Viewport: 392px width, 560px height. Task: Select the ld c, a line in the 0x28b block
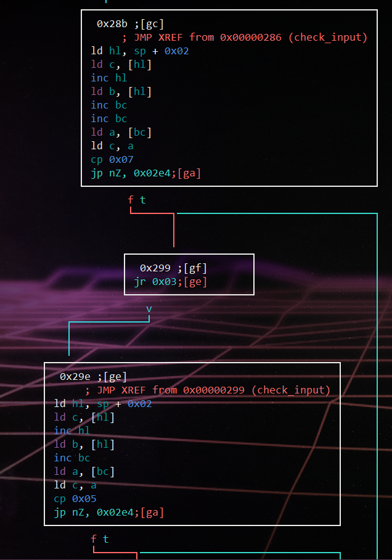point(112,146)
